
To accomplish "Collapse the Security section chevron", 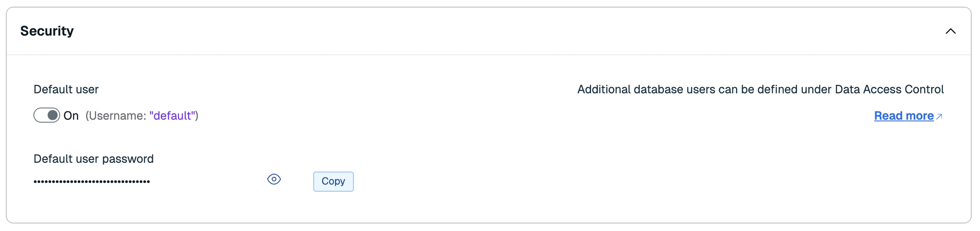I will pos(950,31).
